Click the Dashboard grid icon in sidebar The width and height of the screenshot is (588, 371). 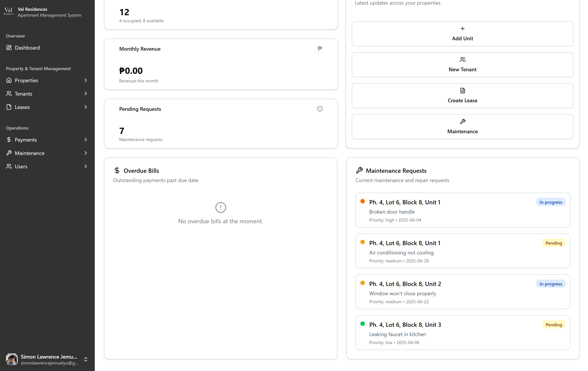pyautogui.click(x=9, y=48)
